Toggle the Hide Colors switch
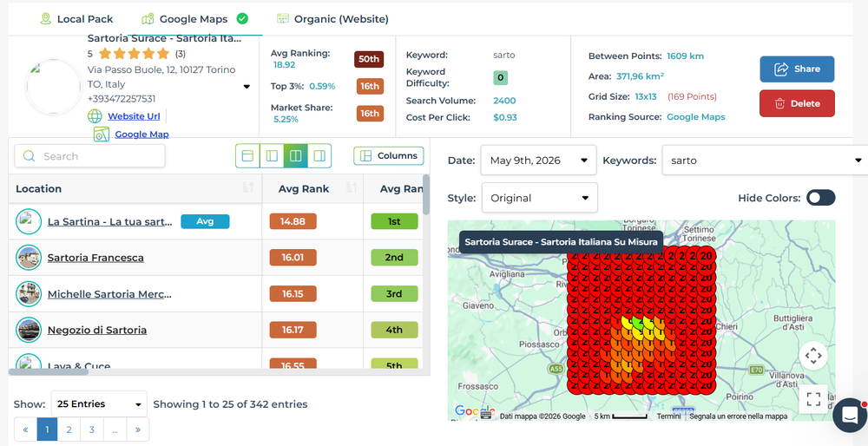 click(820, 198)
